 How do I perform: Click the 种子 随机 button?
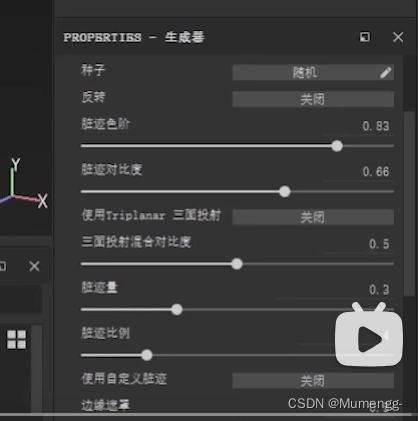[x=313, y=72]
